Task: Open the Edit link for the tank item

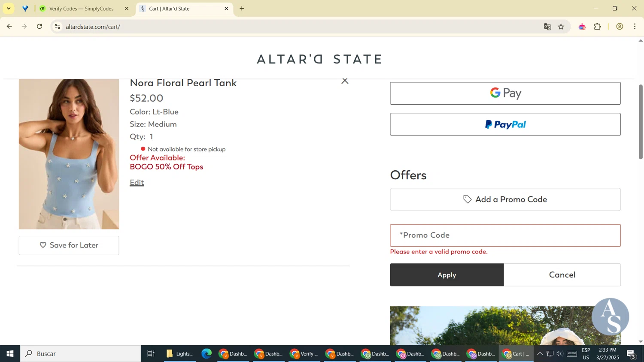Action: [137, 182]
